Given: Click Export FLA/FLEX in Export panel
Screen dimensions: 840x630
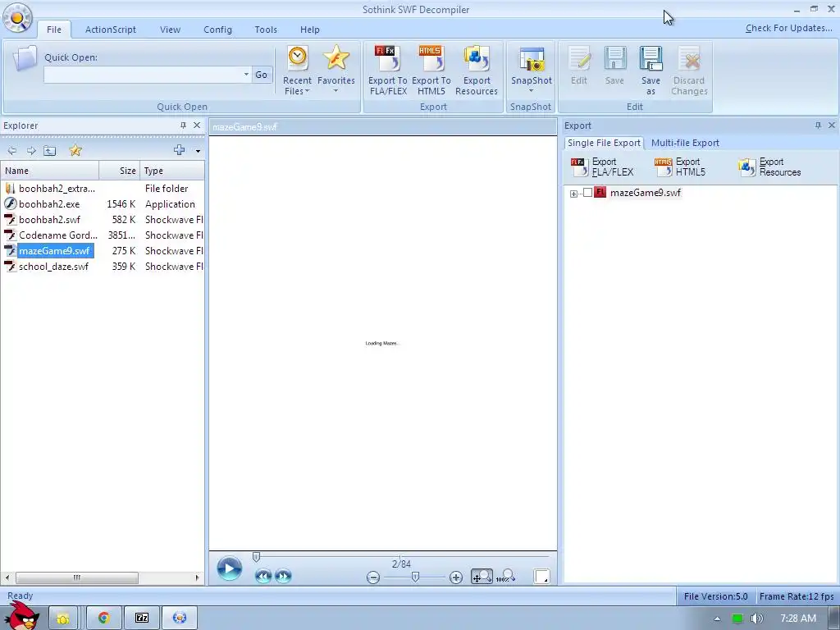Looking at the screenshot, I should tap(603, 167).
